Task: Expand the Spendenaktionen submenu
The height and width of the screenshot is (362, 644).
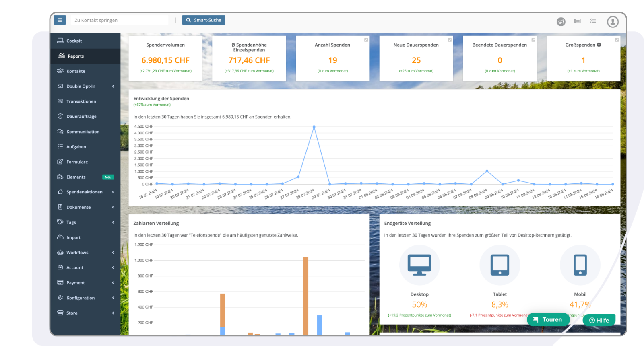Action: pos(85,192)
